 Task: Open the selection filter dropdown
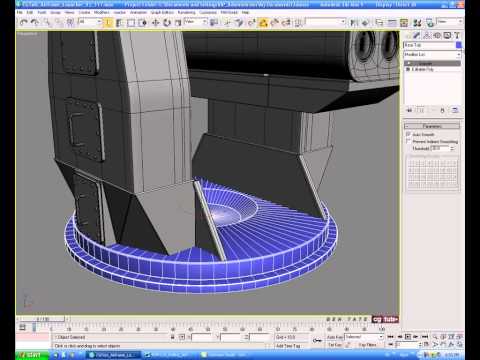[90, 22]
